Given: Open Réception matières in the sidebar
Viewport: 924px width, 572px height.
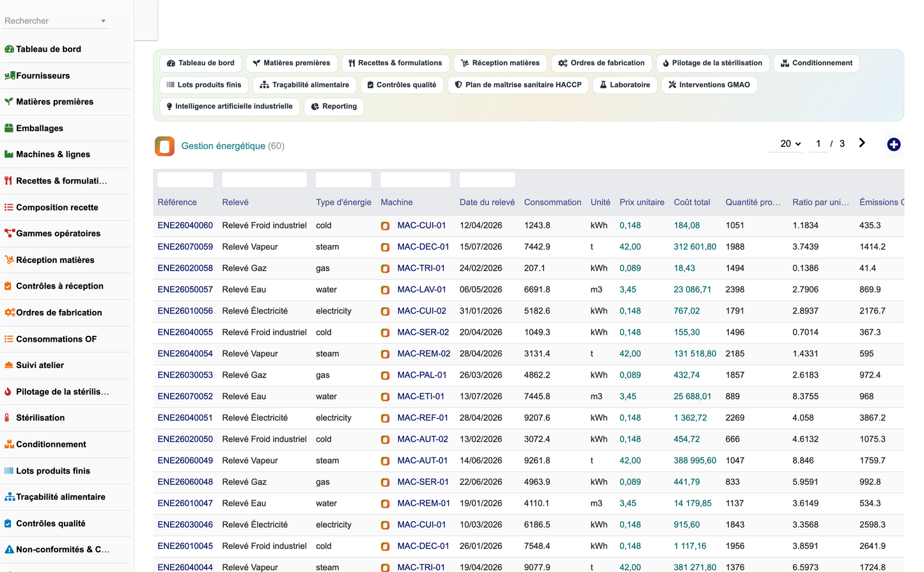Looking at the screenshot, I should tap(55, 260).
